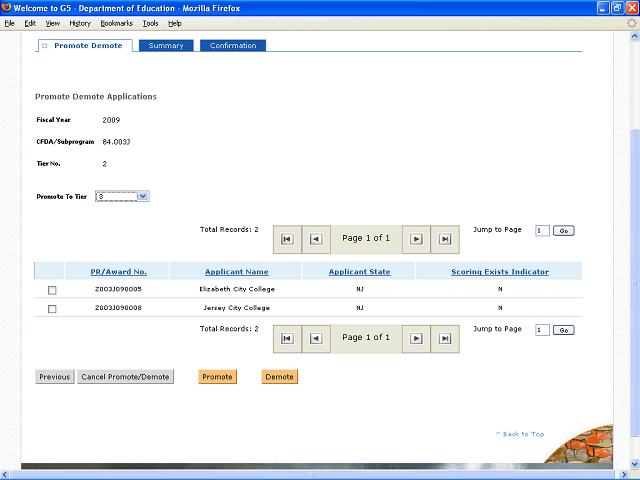Image resolution: width=640 pixels, height=480 pixels.
Task: Click the orange Demote button
Action: [x=280, y=377]
